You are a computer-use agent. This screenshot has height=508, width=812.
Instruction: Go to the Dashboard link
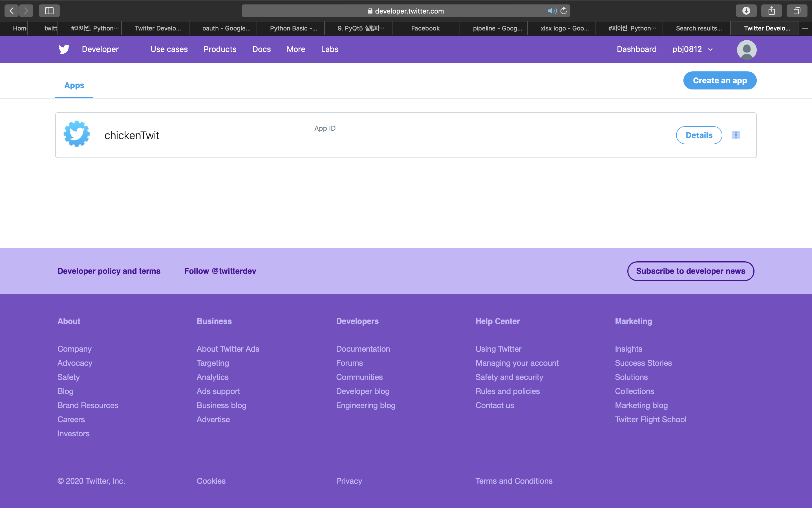pos(637,49)
